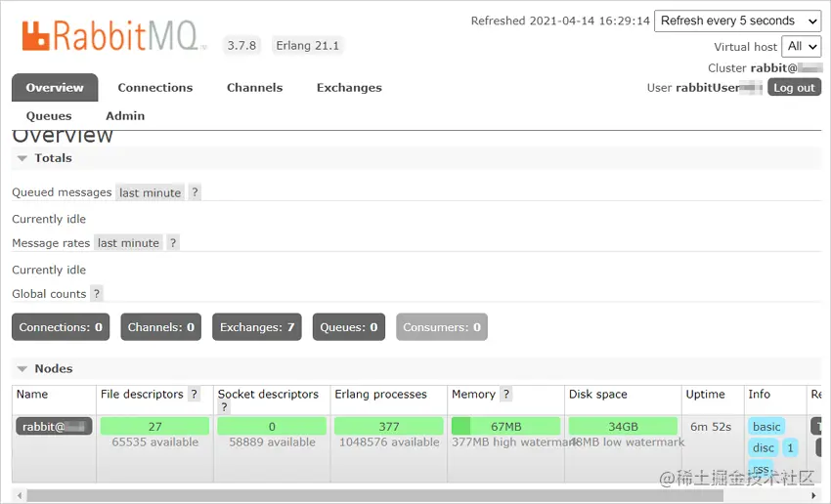The image size is (831, 504).
Task: Click the Name column header
Action: click(32, 395)
